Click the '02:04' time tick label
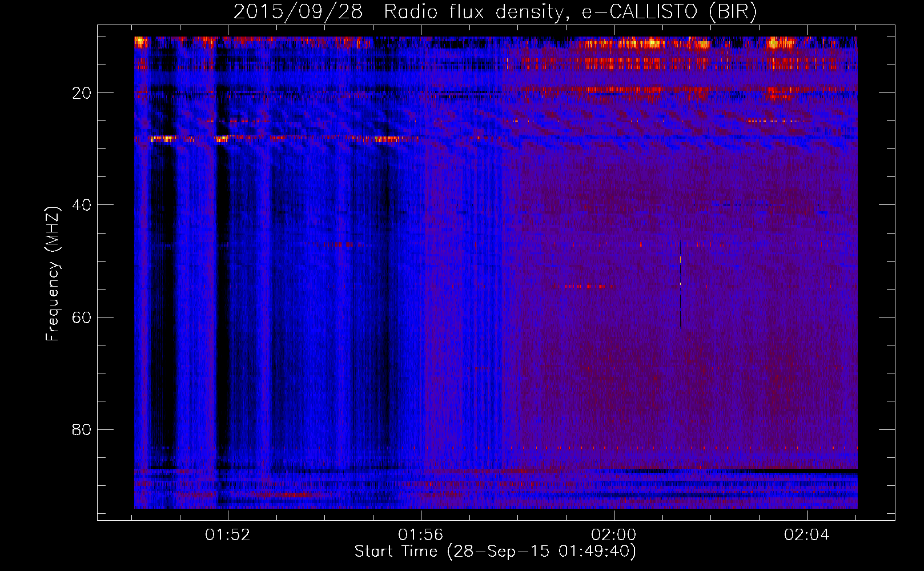The image size is (924, 571). [806, 535]
